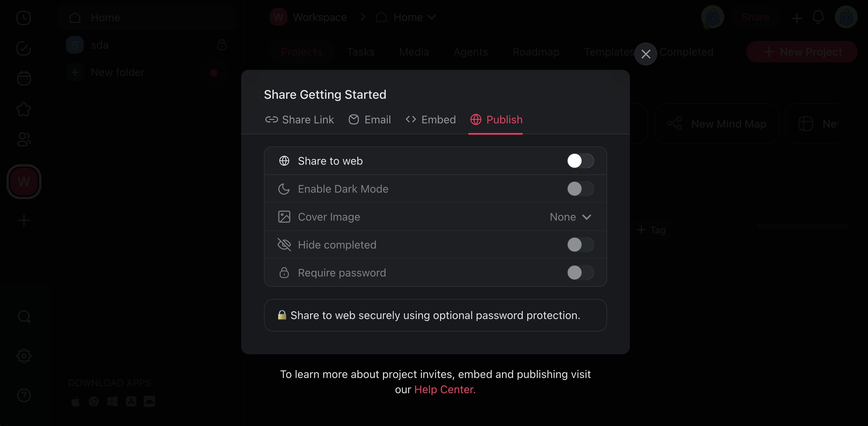868x426 pixels.
Task: Open the members people icon
Action: click(x=24, y=139)
